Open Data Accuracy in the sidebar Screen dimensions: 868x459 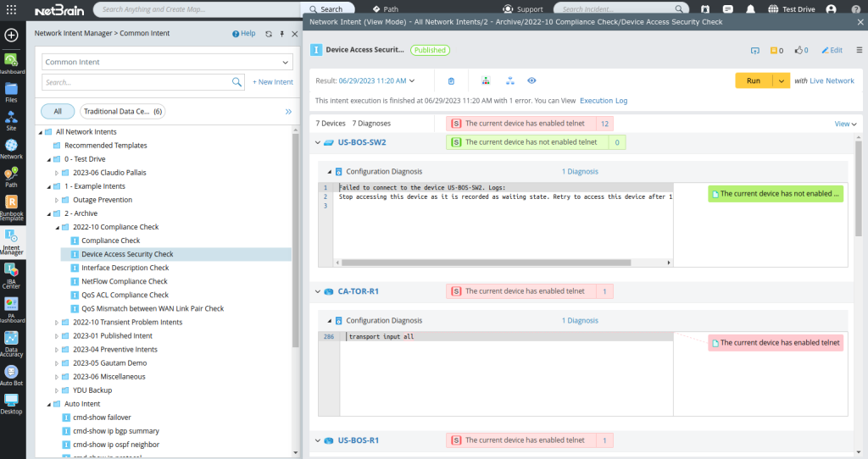(x=11, y=344)
